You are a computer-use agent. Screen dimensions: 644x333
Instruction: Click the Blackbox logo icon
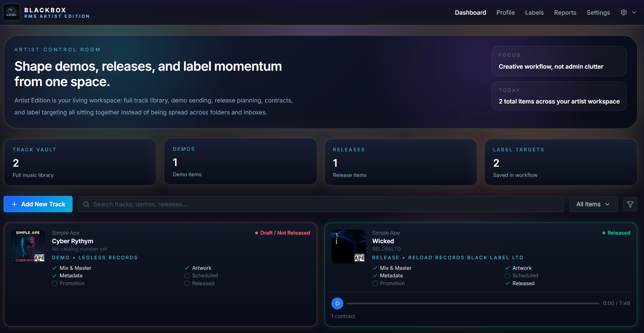pos(11,12)
